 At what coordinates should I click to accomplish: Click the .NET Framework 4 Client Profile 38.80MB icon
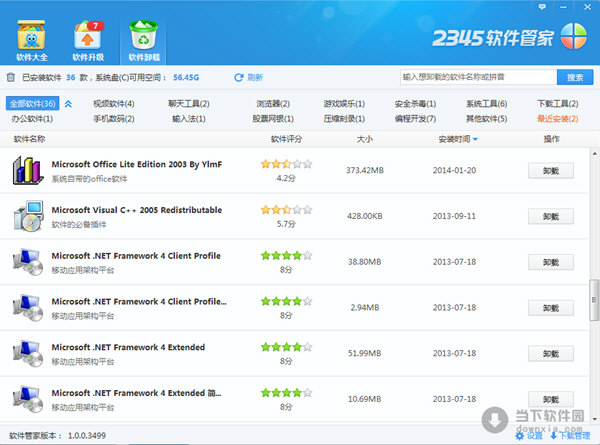[x=28, y=262]
